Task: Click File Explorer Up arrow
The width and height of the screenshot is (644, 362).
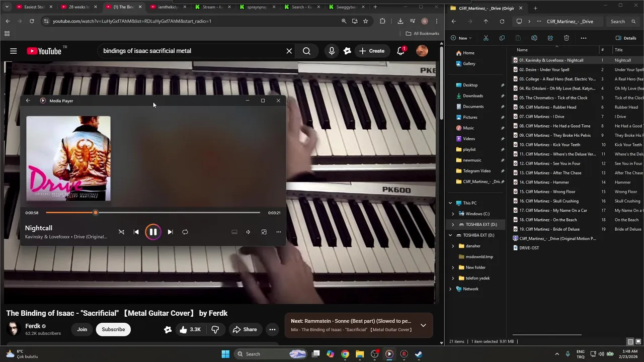Action: 486,22
